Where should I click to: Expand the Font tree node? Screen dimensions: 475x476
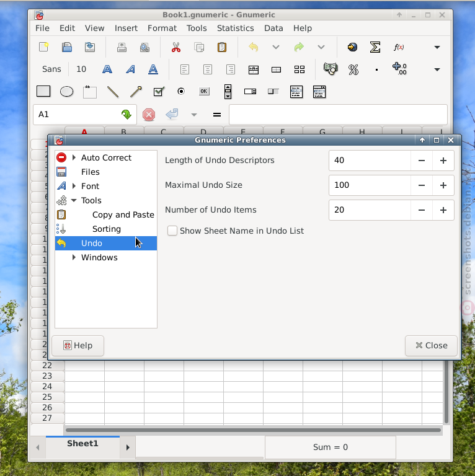pos(74,186)
